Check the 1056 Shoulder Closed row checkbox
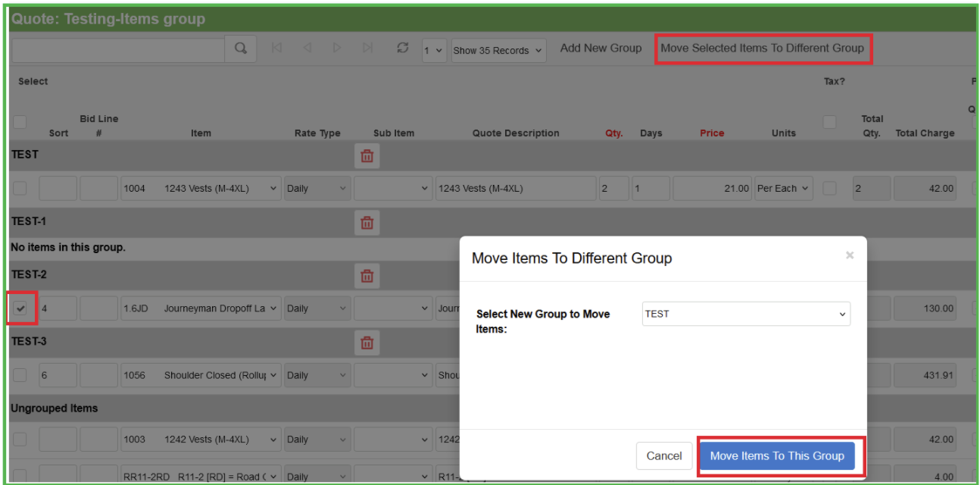980x485 pixels. point(20,375)
